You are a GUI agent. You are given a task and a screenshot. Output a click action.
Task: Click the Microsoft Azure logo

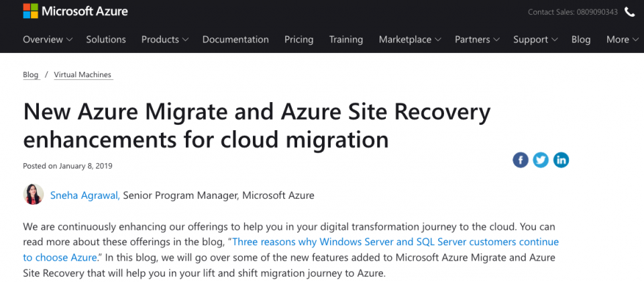coord(75,11)
